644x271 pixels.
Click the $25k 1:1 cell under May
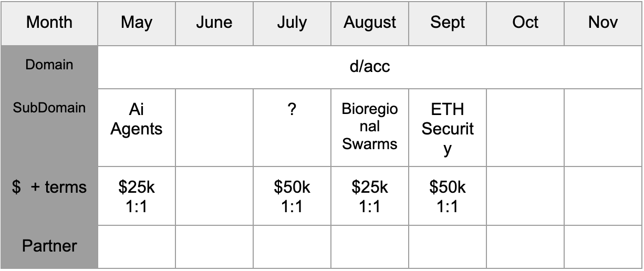(137, 196)
